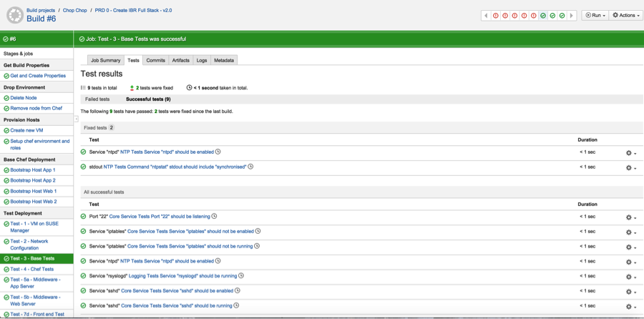
Task: Switch to the Commits tab
Action: tap(155, 60)
